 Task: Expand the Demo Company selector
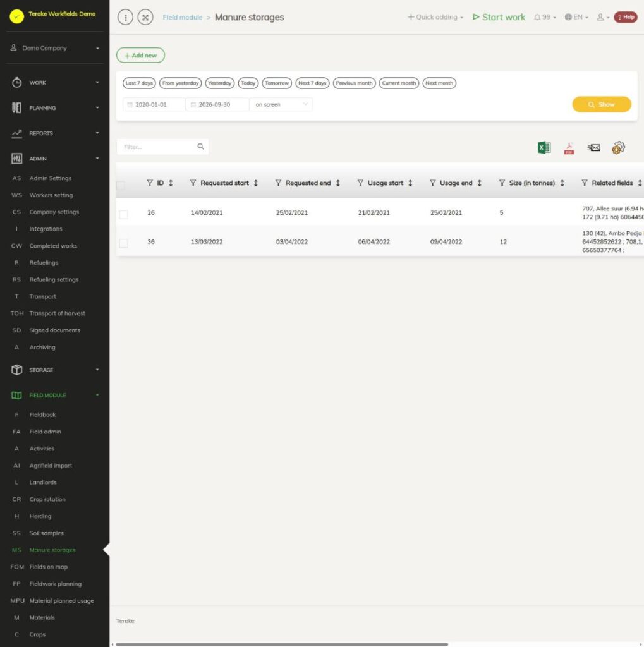click(x=55, y=48)
